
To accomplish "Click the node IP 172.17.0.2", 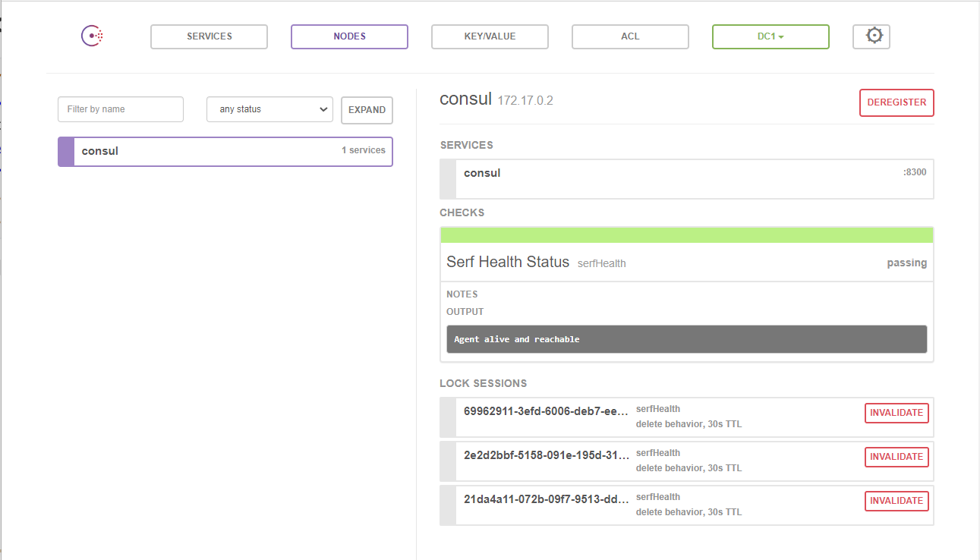I will click(x=525, y=100).
